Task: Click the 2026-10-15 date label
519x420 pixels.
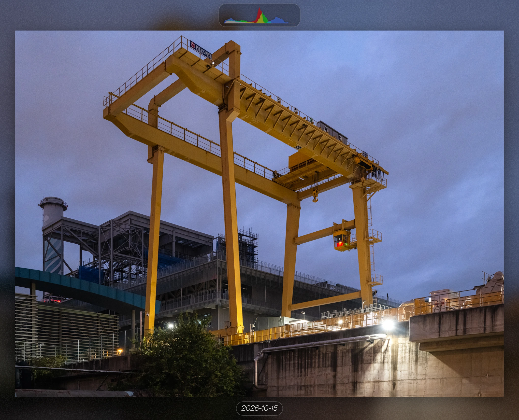Action: (x=259, y=408)
